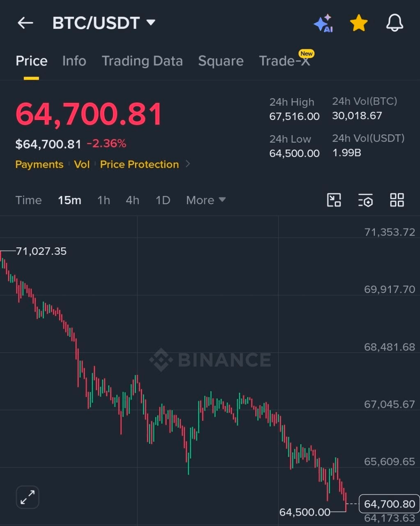
Task: Expand the chart to fullscreen
Action: [28, 497]
